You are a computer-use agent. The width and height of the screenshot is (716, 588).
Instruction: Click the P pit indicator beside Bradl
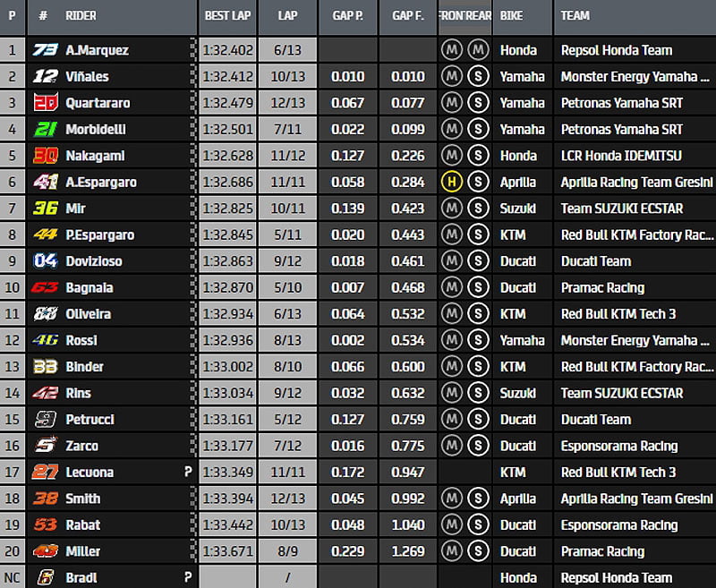(188, 578)
